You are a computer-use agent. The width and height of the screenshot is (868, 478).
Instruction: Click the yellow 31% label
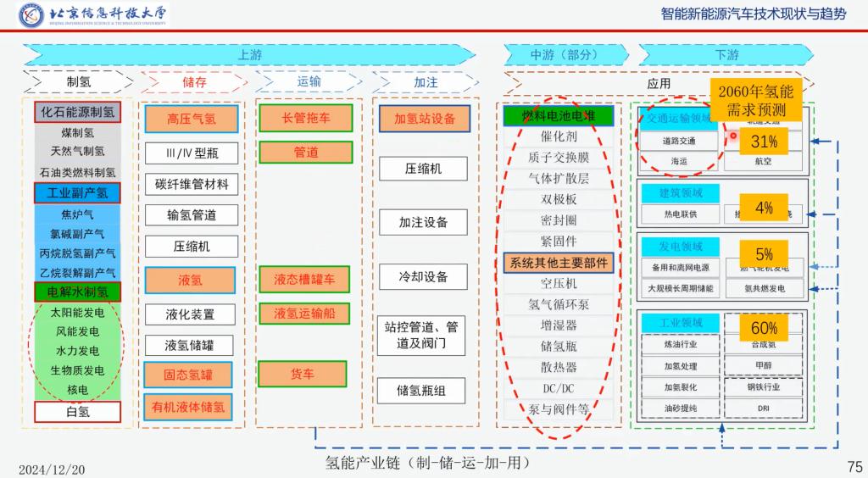(764, 142)
